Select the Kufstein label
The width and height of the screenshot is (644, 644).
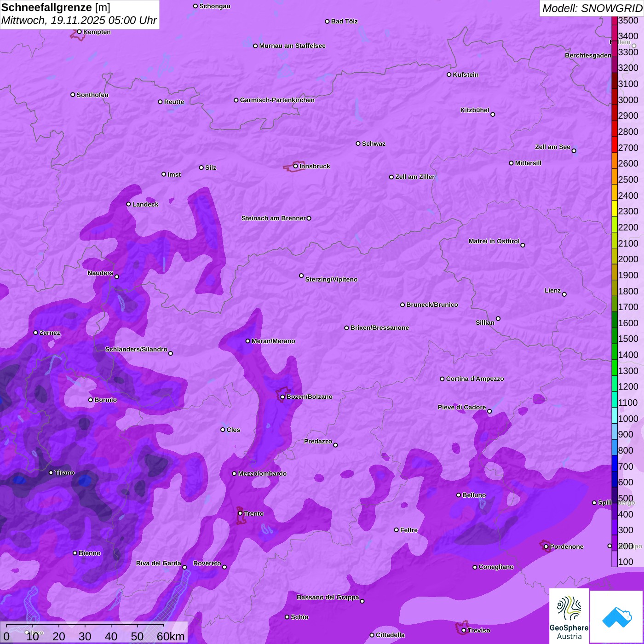click(466, 75)
